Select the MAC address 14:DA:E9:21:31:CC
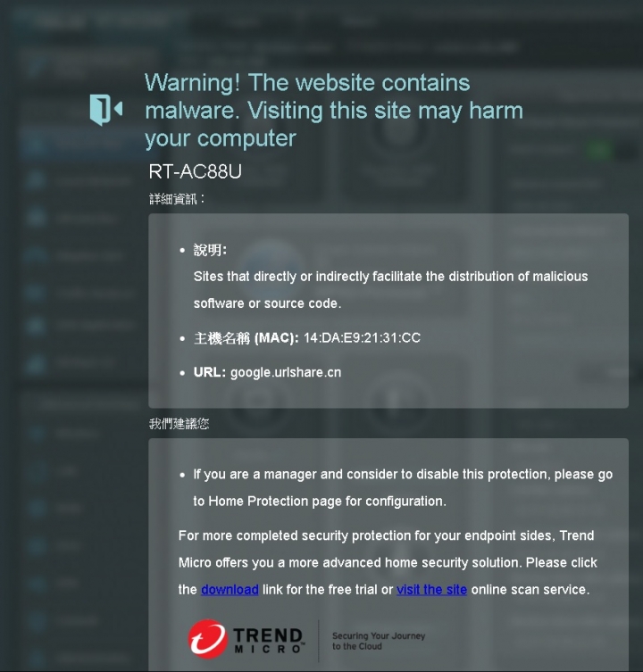Screen dimensions: 643x672 pos(362,338)
